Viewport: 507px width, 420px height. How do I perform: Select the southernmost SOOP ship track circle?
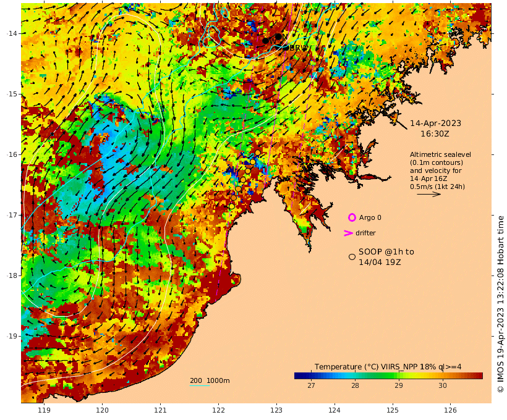231,206
